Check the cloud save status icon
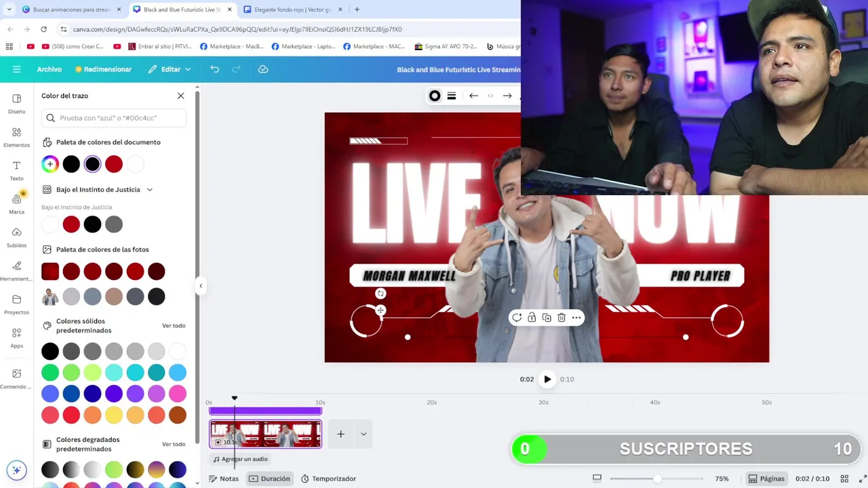Screen dimensions: 868x488 coord(263,69)
